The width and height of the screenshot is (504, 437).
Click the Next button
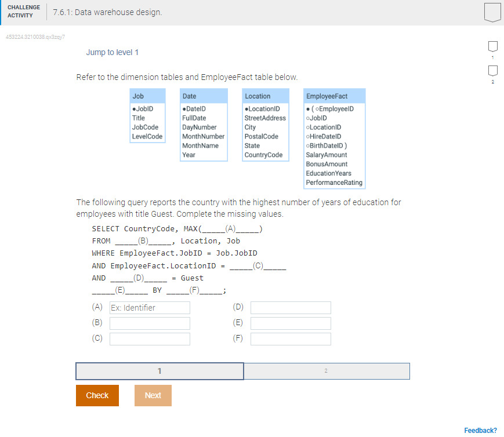point(153,395)
